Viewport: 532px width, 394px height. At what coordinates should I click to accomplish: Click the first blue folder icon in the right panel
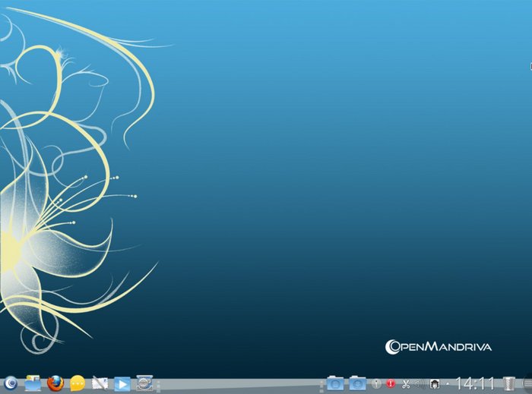click(x=335, y=384)
